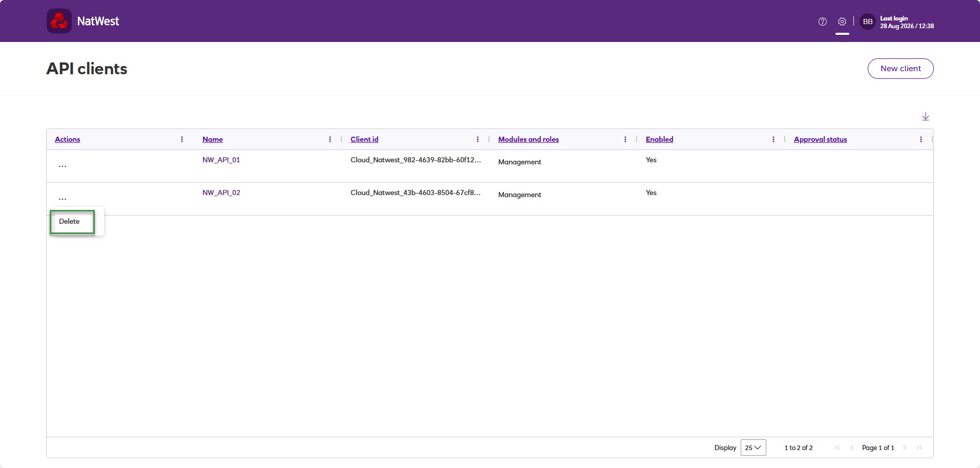The image size is (980, 468).
Task: Click the Last login date text
Action: point(907,26)
